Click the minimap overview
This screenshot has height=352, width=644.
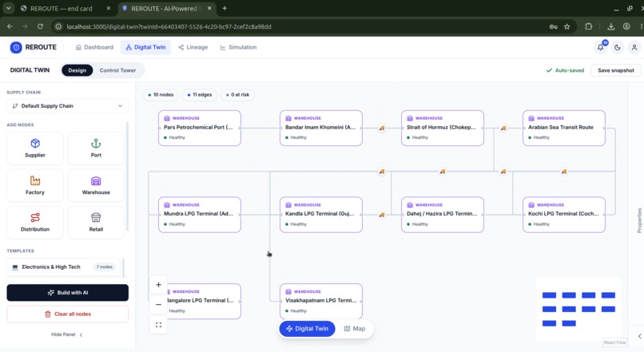[578, 310]
